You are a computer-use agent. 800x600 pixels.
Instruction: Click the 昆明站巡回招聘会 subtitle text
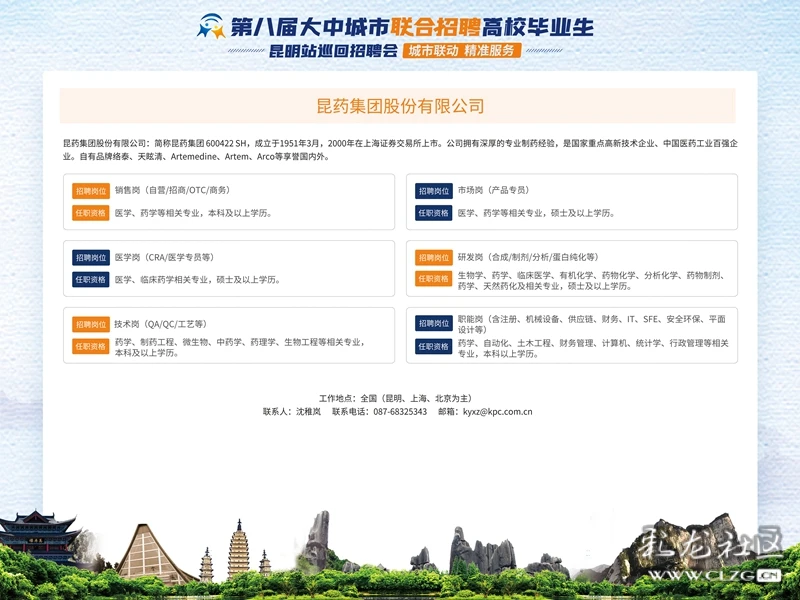tap(333, 51)
